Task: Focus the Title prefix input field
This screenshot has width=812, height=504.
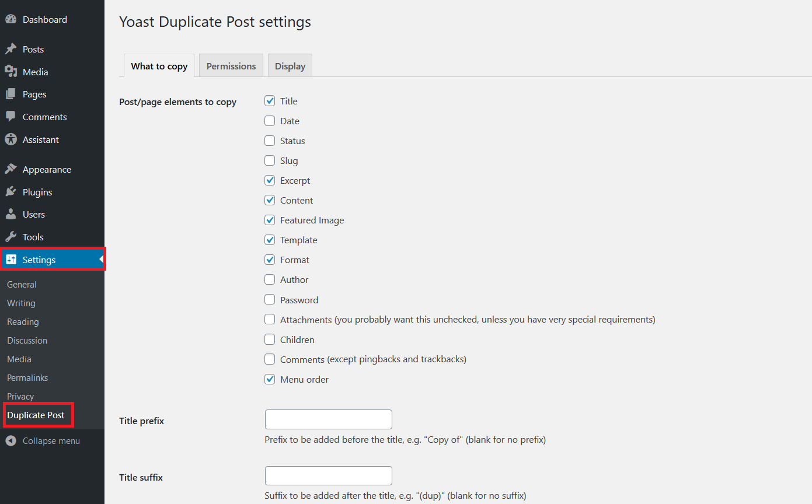Action: [x=329, y=419]
